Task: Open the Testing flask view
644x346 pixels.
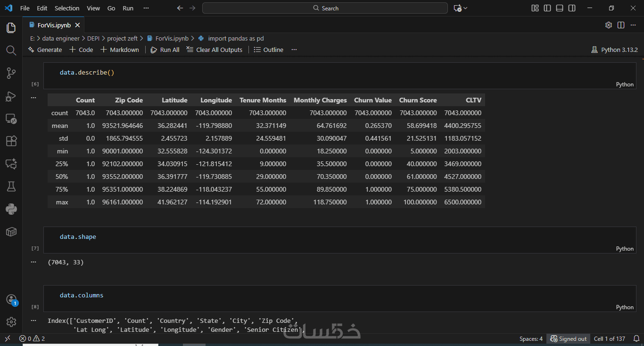Action: tap(11, 186)
